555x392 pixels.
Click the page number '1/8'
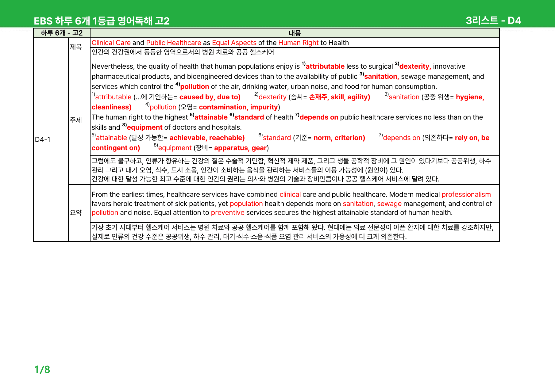[x=42, y=369]
